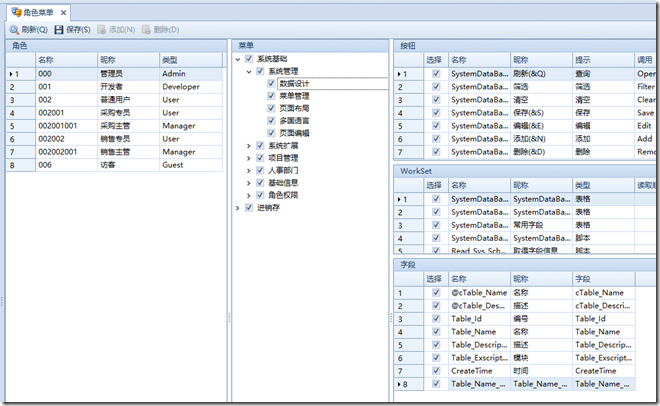The height and width of the screenshot is (406, 660).
Task: Uncheck the 筛选 button row checkbox
Action: pyautogui.click(x=436, y=87)
